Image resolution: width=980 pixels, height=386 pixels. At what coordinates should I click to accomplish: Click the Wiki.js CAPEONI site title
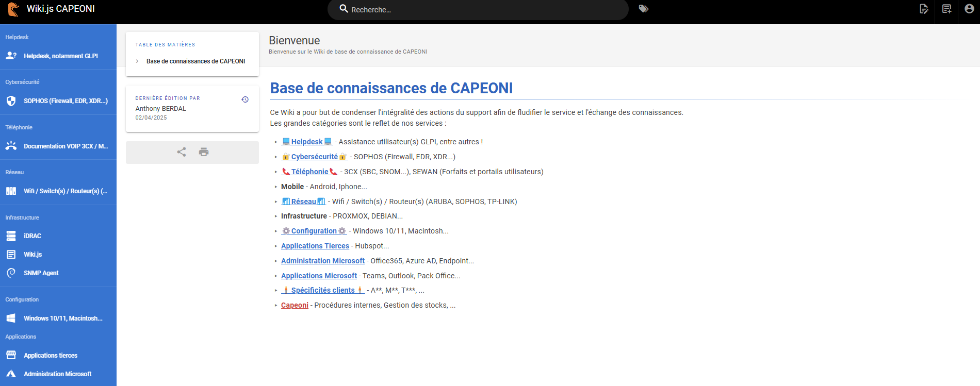(61, 9)
